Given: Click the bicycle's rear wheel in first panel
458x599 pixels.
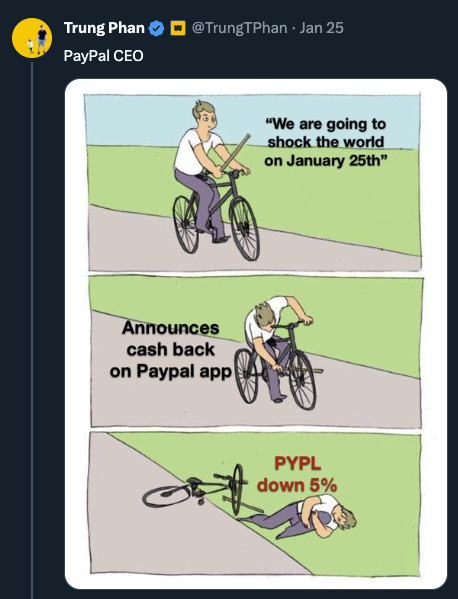Looking at the screenshot, I should coord(186,224).
